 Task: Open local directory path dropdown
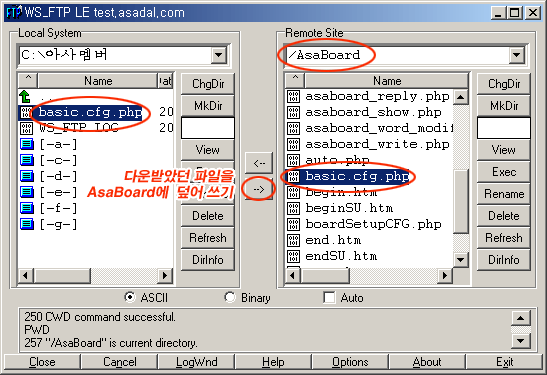[219, 55]
